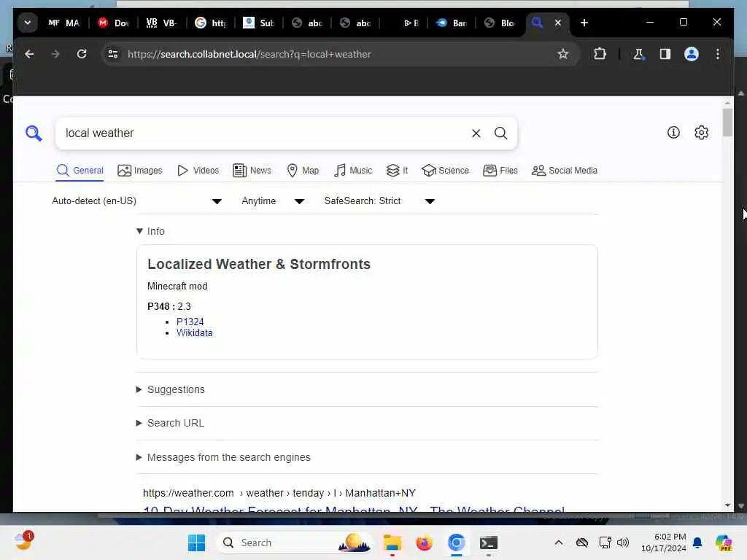This screenshot has height=560, width=747.
Task: Show hidden system tray icons
Action: (x=559, y=542)
